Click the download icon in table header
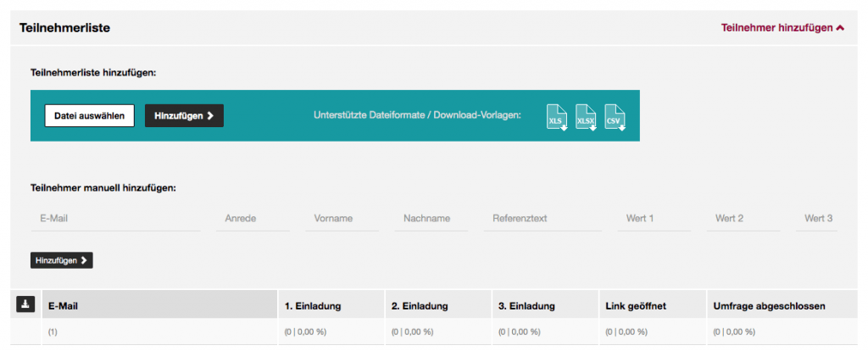 [x=25, y=304]
